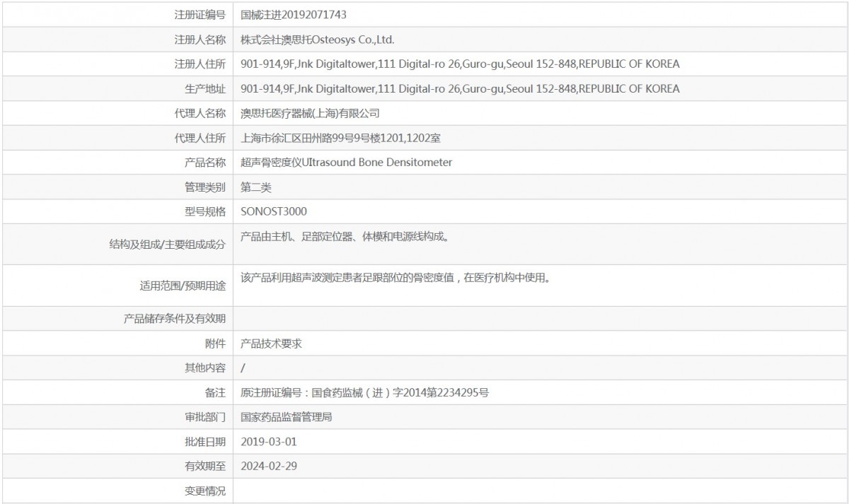849x504 pixels.
Task: Click the 适用范围/预期用途 label
Action: [x=183, y=286]
